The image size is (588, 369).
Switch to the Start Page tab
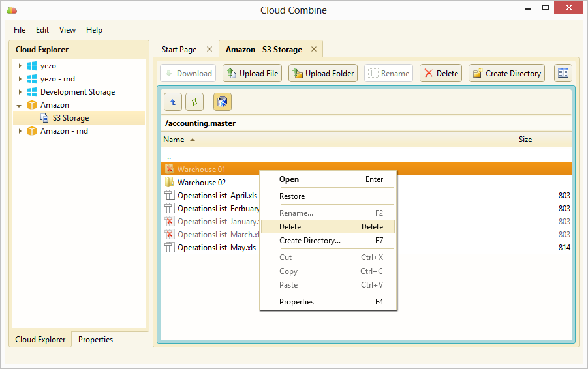(x=179, y=50)
